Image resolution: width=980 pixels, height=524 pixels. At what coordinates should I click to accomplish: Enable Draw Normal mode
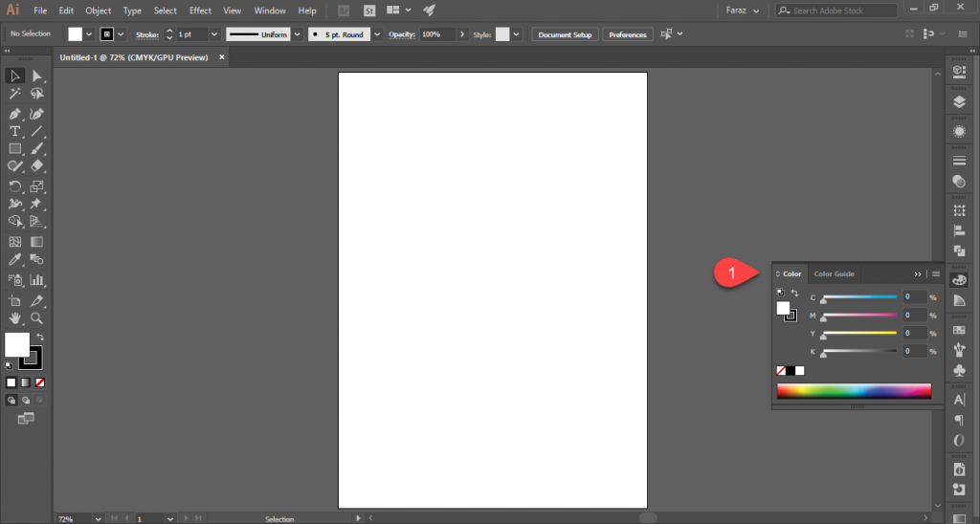(11, 401)
